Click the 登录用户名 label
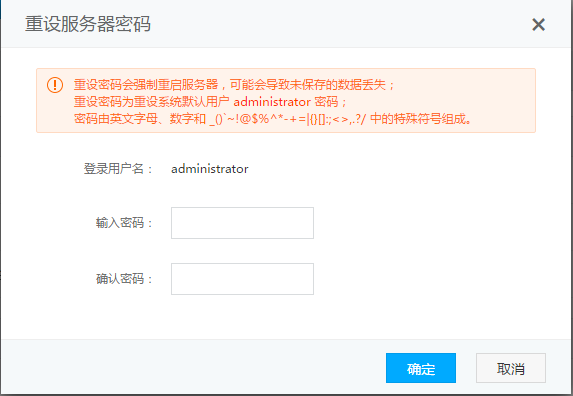This screenshot has width=573, height=396. tap(118, 169)
